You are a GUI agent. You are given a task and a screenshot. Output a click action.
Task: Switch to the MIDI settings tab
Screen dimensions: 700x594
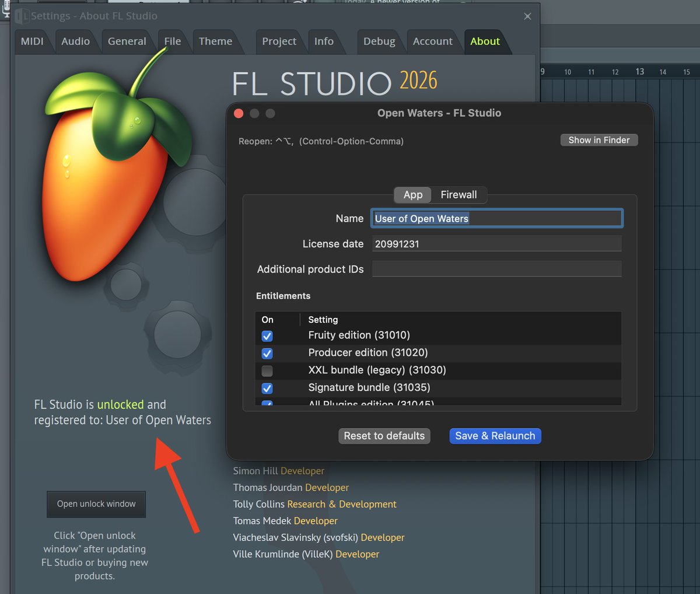(32, 41)
